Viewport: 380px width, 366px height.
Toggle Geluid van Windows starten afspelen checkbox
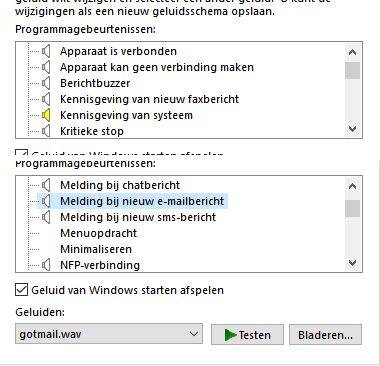click(x=21, y=290)
